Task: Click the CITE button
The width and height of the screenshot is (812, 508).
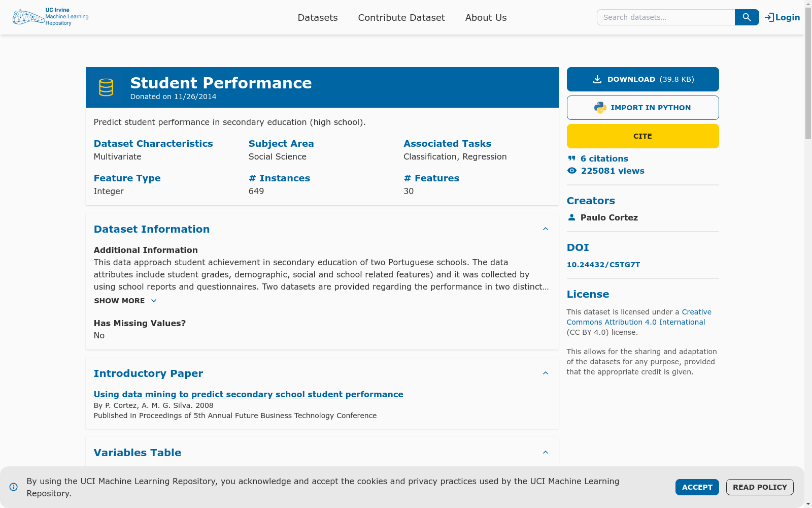Action: 642,136
